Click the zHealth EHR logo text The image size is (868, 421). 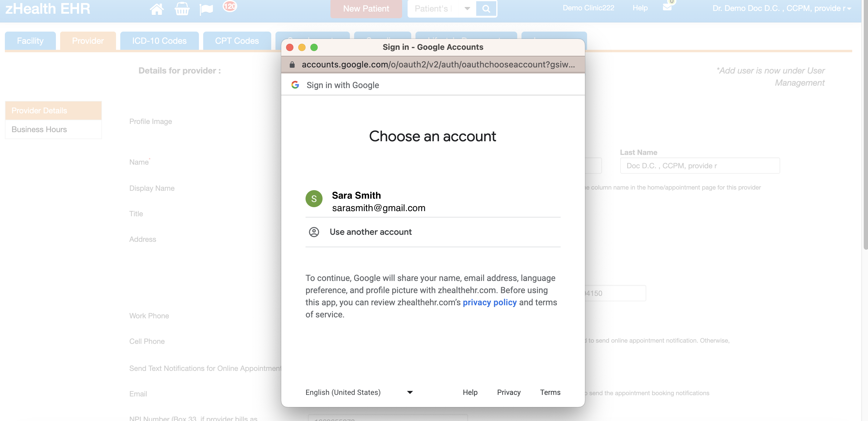[x=47, y=9]
